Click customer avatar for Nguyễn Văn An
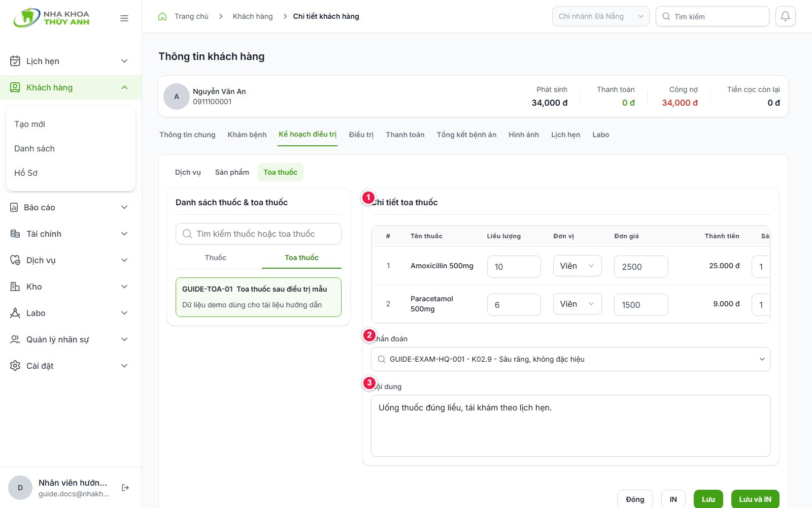The width and height of the screenshot is (812, 508). 177,97
